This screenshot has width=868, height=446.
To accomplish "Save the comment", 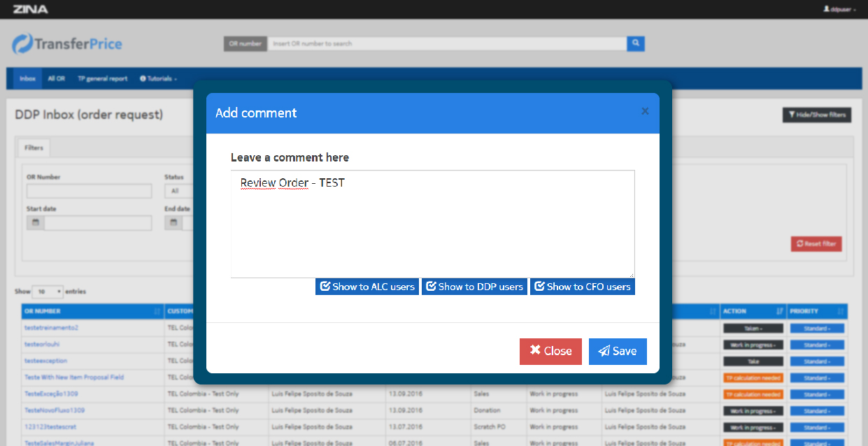I will (x=618, y=351).
